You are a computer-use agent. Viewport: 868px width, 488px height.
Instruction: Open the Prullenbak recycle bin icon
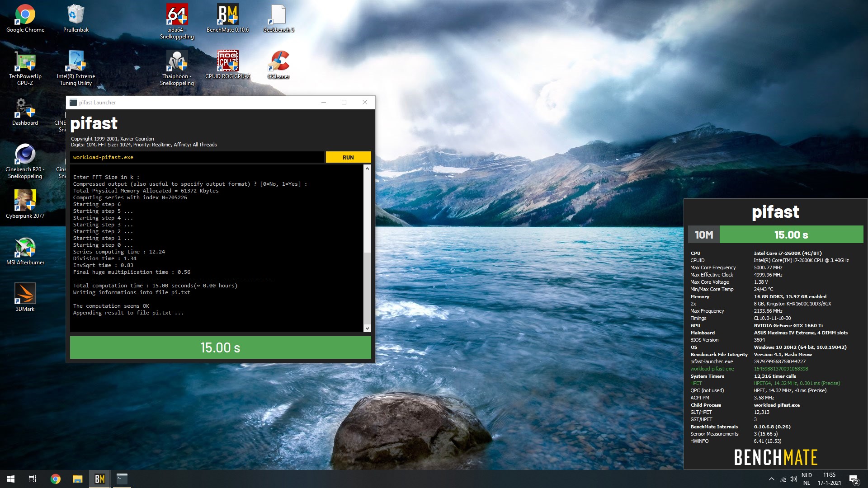(x=75, y=19)
